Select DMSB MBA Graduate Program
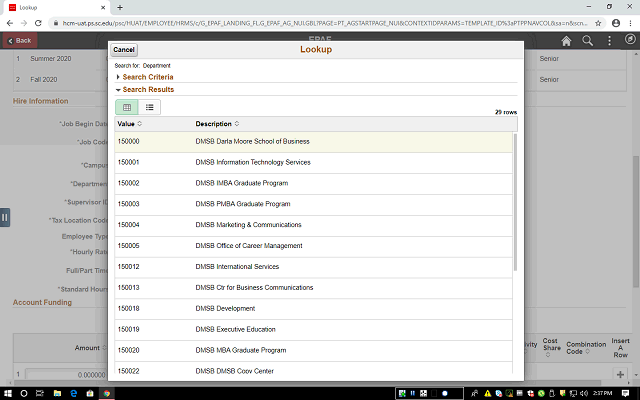 point(313,350)
